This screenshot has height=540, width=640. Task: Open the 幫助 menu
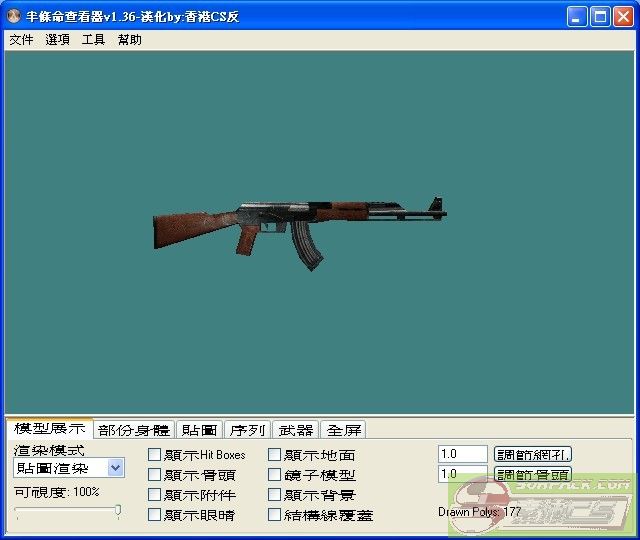[x=129, y=40]
